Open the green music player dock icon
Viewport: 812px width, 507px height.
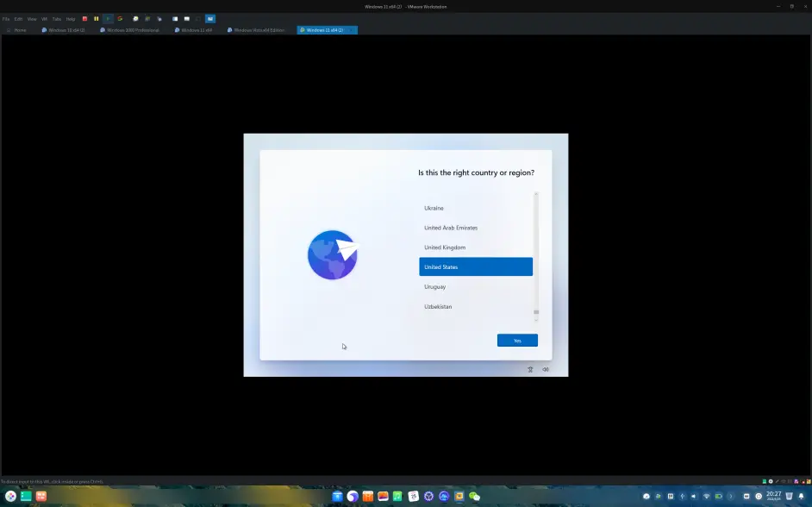pyautogui.click(x=397, y=496)
